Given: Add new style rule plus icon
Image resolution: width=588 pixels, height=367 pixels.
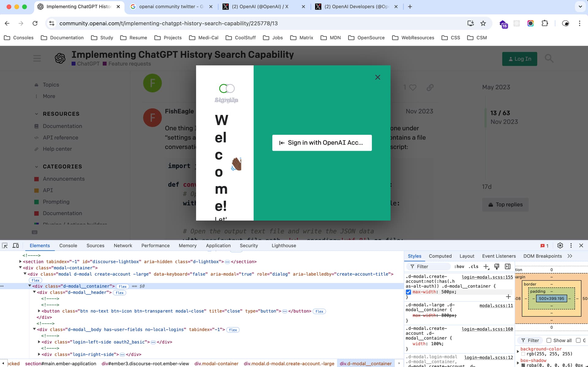Looking at the screenshot, I should (x=486, y=267).
